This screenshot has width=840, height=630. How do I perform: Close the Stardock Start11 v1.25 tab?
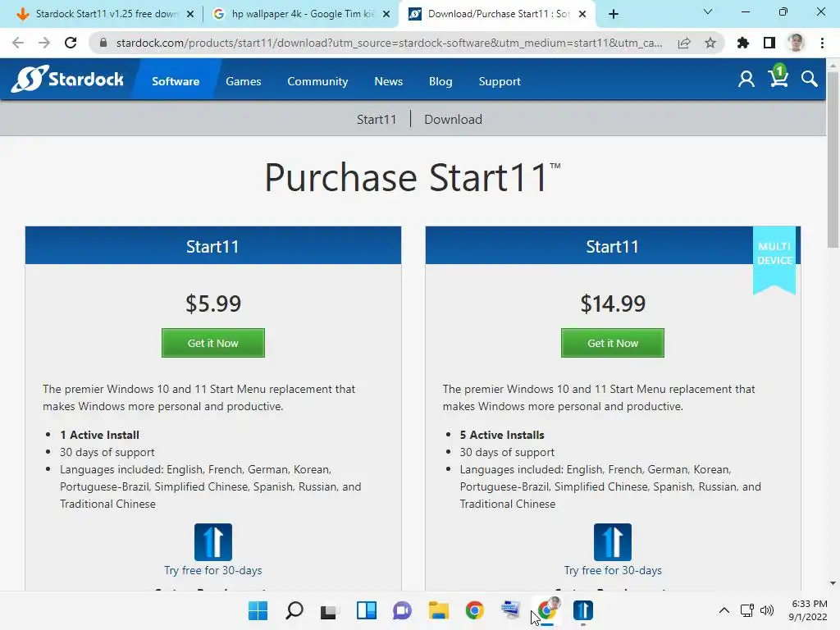(190, 14)
